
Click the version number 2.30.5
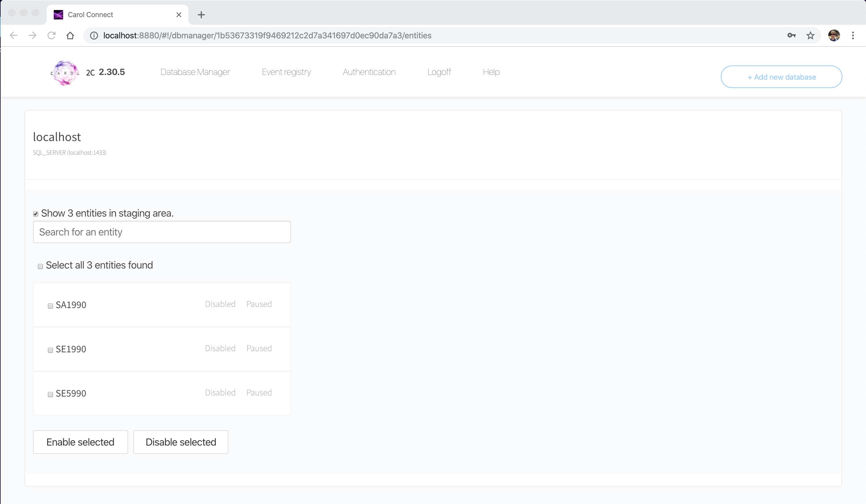tap(112, 72)
